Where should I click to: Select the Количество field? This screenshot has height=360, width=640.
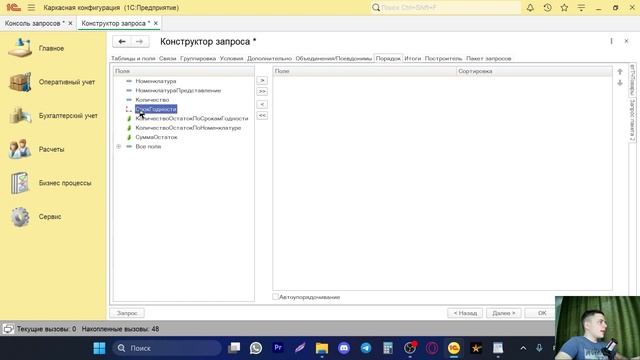point(152,100)
